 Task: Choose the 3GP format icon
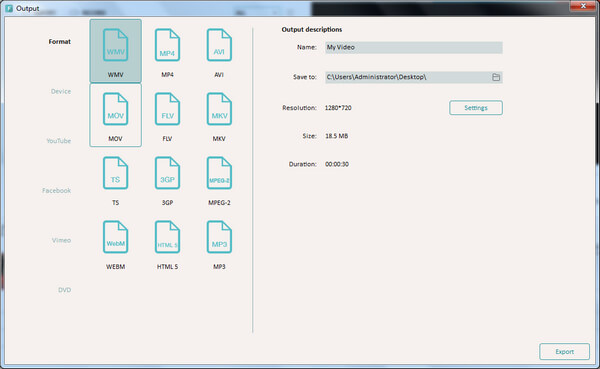coord(167,173)
